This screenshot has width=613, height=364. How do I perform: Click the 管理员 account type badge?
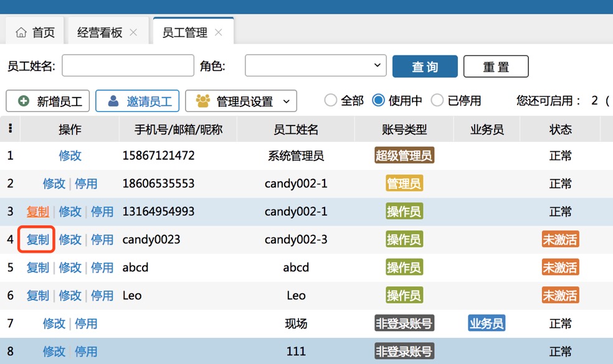(404, 183)
